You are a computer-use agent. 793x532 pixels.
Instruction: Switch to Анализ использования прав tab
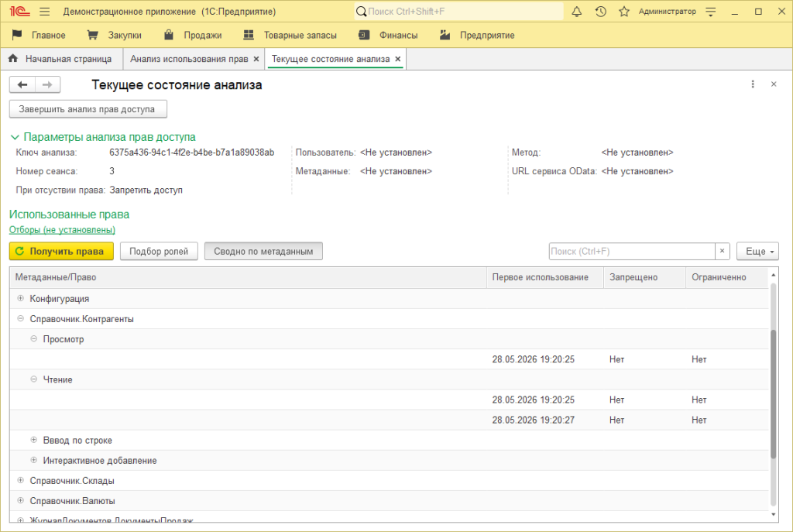[x=189, y=59]
